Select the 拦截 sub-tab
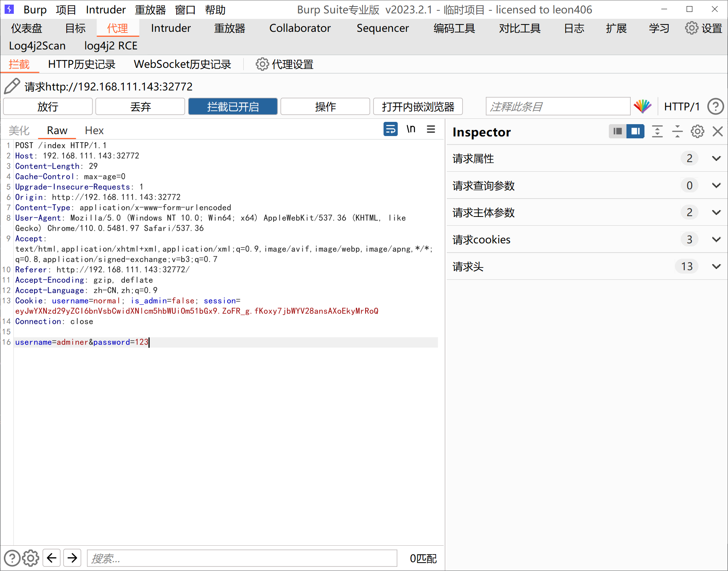728x571 pixels. pyautogui.click(x=19, y=64)
